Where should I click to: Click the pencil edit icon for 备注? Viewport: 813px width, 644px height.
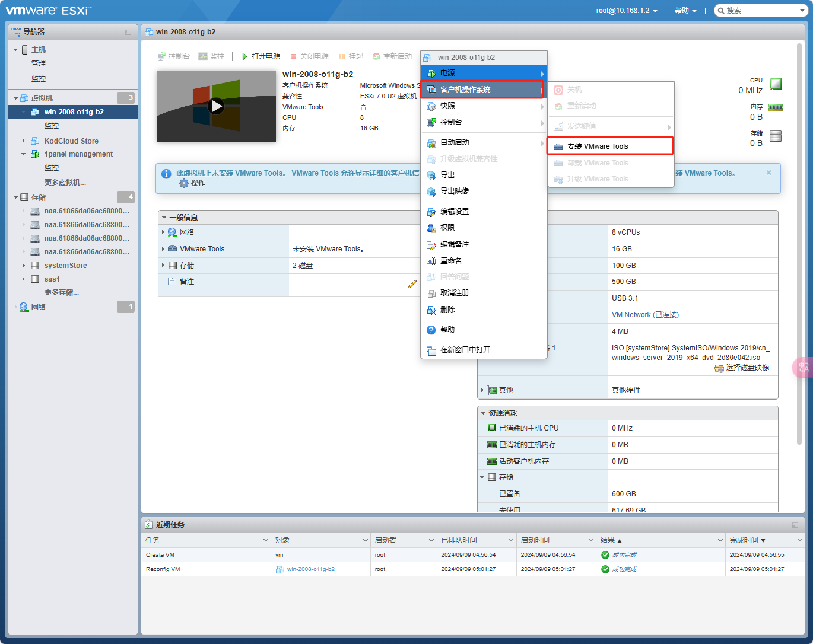click(412, 284)
